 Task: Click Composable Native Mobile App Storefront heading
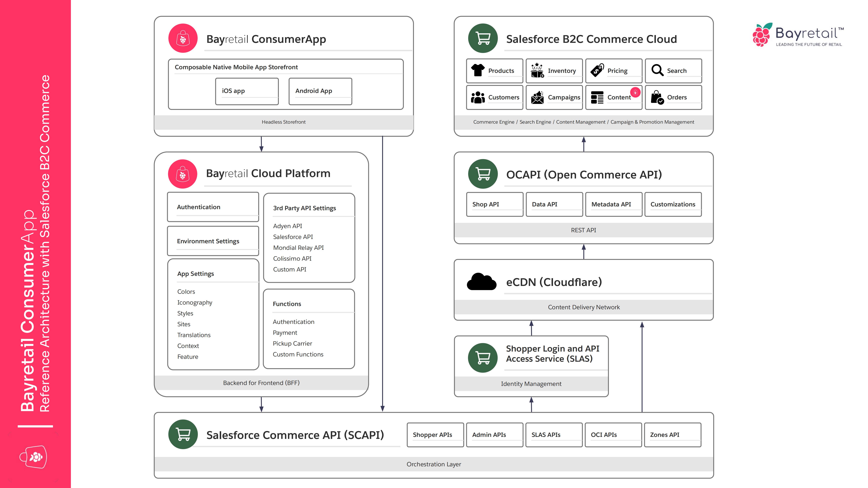point(236,67)
